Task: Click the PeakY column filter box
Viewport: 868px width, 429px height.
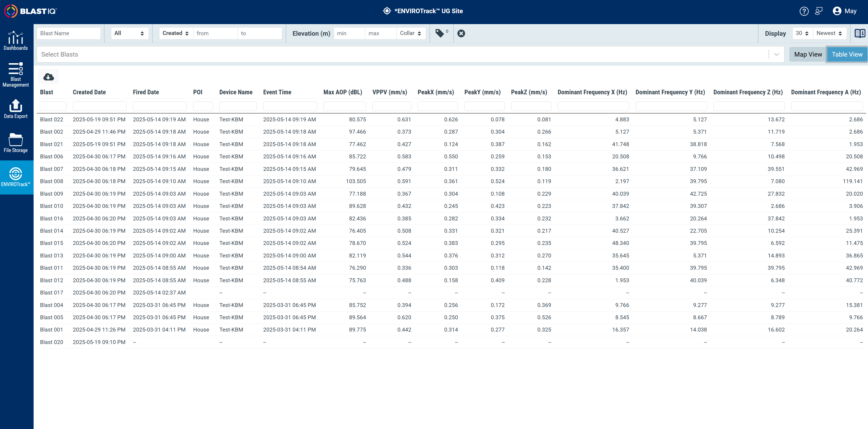Action: tap(484, 106)
